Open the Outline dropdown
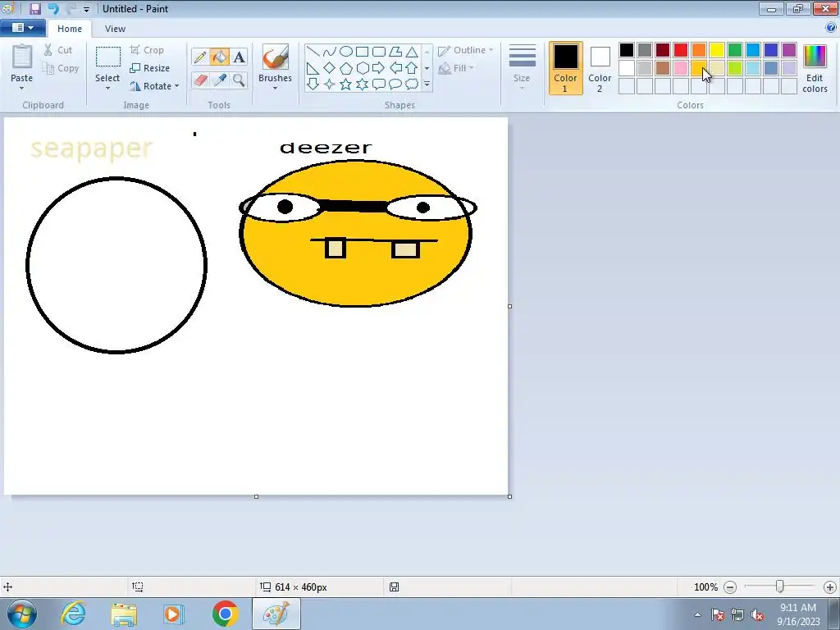The height and width of the screenshot is (630, 840). click(465, 50)
